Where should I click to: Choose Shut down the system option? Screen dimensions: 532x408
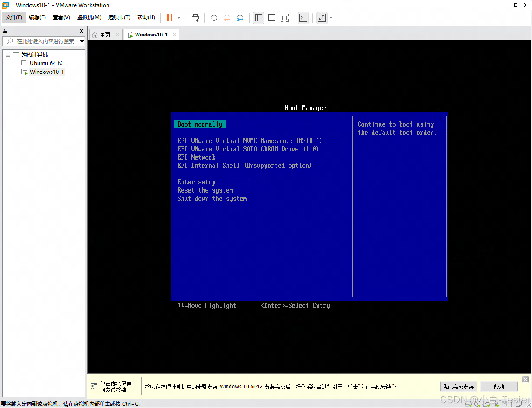pos(212,199)
